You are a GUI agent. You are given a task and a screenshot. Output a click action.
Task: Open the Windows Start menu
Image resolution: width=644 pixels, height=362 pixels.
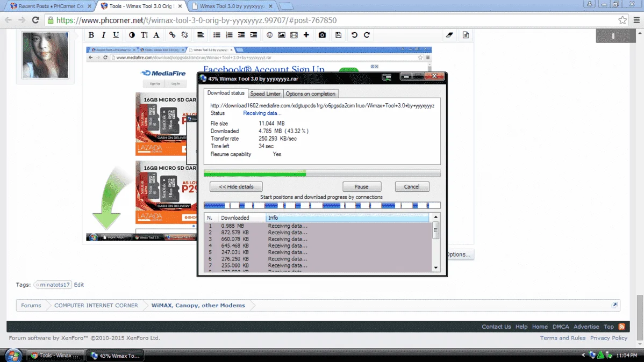(13, 355)
